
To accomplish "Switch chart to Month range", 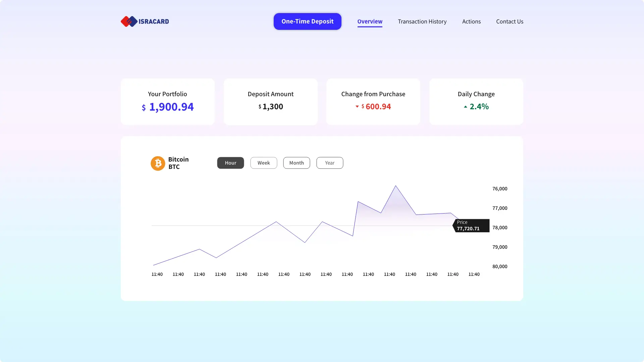I will pos(297,163).
